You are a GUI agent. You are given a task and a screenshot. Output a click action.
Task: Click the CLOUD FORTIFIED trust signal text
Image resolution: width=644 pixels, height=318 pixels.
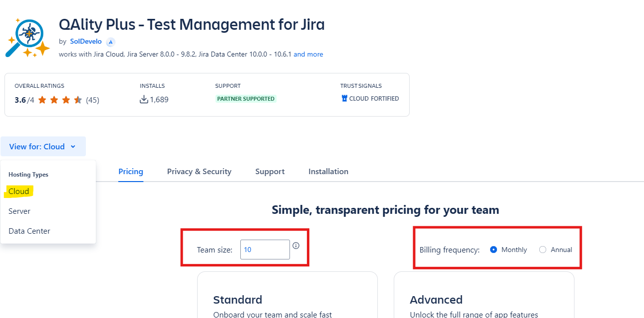374,99
